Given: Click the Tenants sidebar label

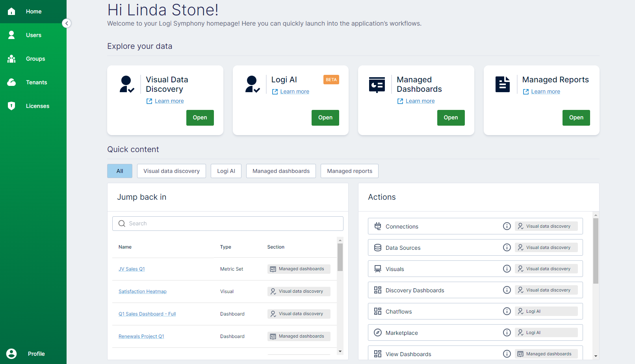Looking at the screenshot, I should click(37, 82).
